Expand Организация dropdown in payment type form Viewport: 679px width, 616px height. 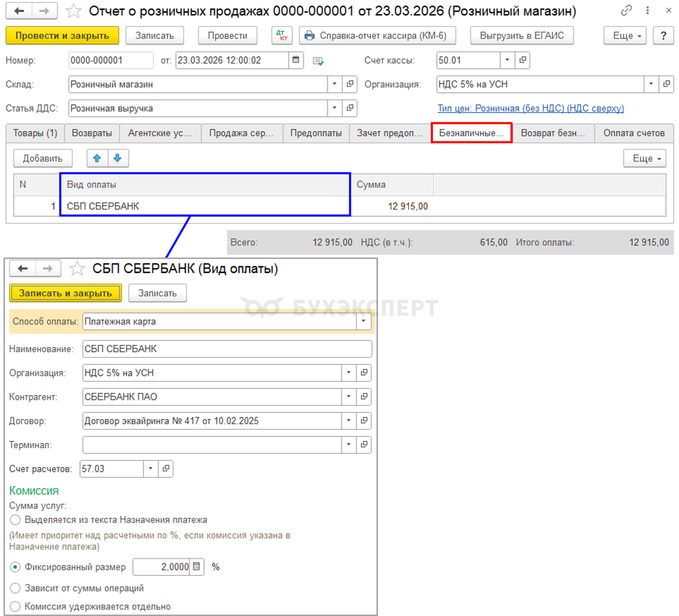pos(349,372)
